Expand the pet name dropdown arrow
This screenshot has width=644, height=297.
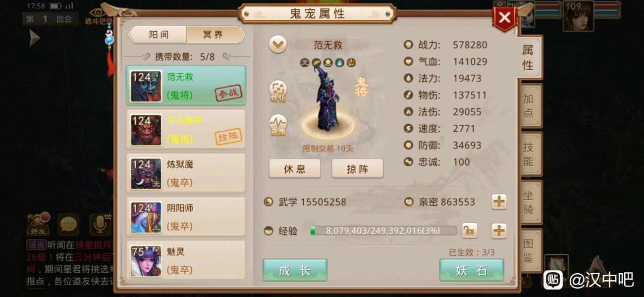(277, 45)
